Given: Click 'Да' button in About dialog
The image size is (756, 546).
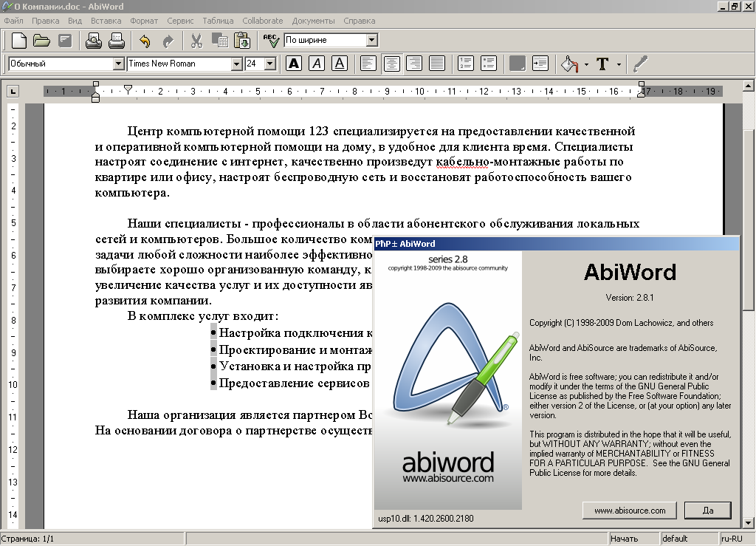Looking at the screenshot, I should click(x=708, y=511).
